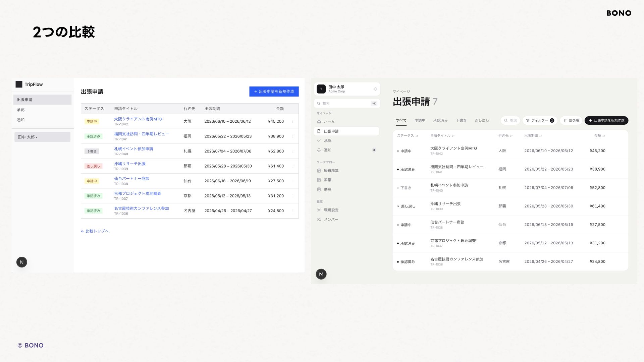Click the N badge in right app sidebar
Viewport: 644px width, 362px height.
[321, 274]
